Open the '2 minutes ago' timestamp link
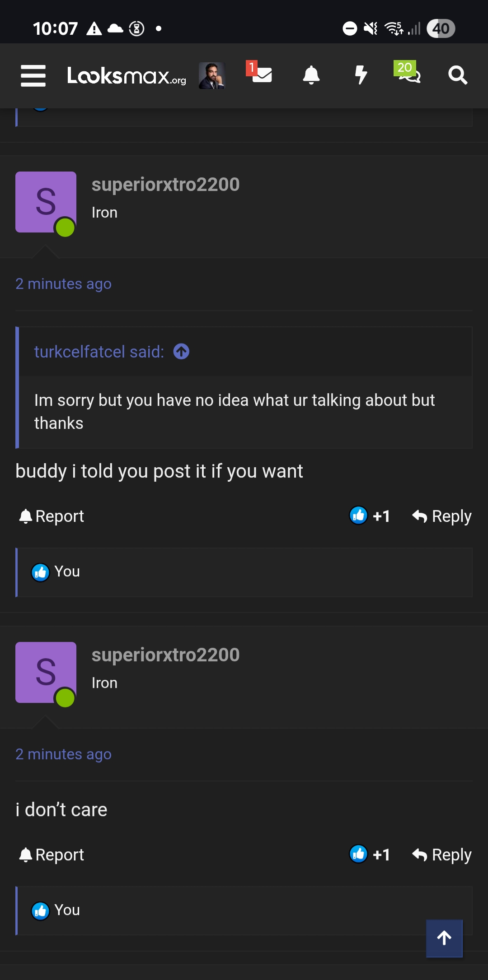The height and width of the screenshot is (980, 488). click(63, 283)
